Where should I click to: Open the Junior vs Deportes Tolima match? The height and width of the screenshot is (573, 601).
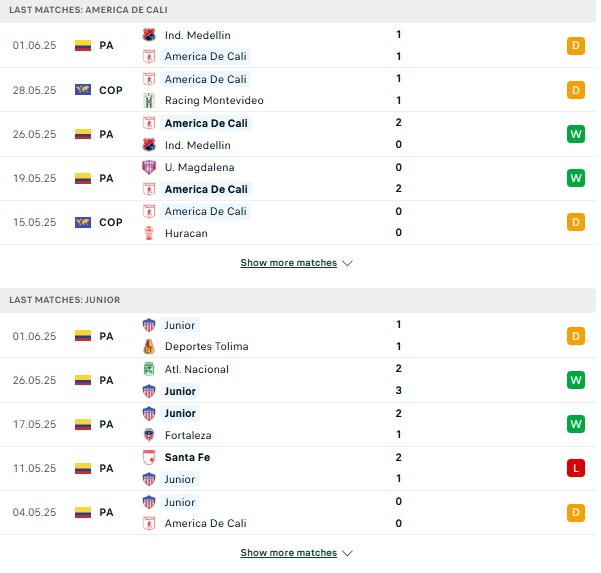[x=298, y=336]
